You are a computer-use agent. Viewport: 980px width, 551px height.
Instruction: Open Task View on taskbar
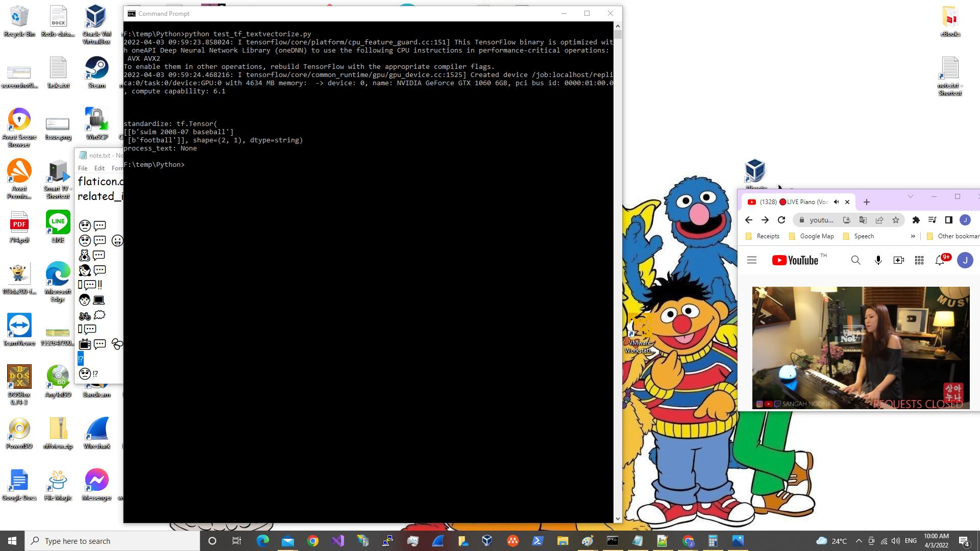point(237,541)
